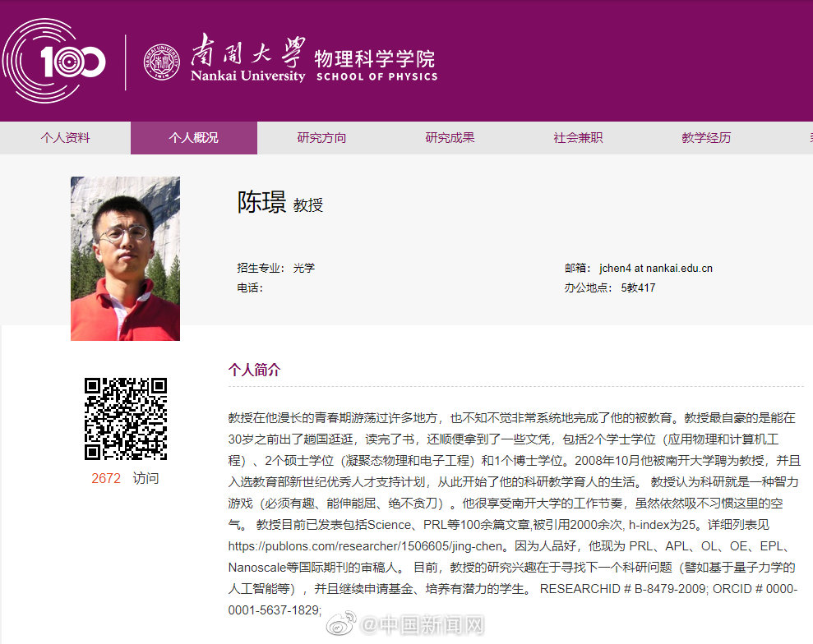813x644 pixels.
Task: Open the 研究成果 tab
Action: tap(450, 138)
